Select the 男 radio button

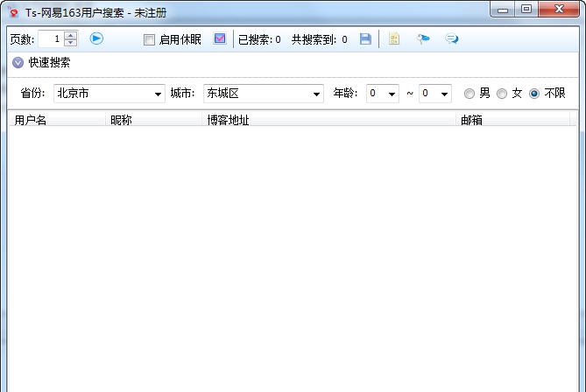click(x=469, y=94)
